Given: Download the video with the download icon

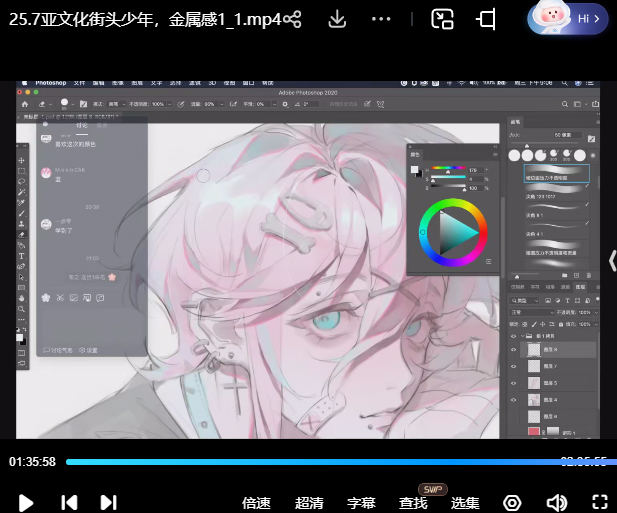Looking at the screenshot, I should point(337,19).
